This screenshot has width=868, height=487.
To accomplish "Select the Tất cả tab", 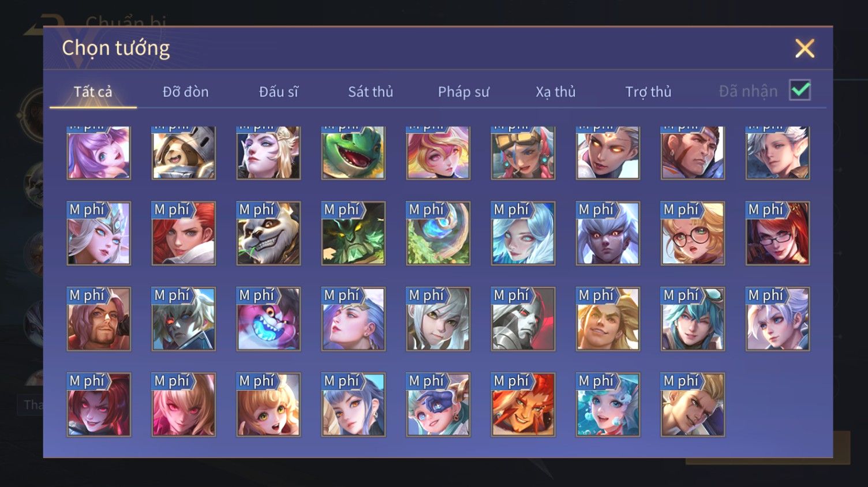I will click(x=93, y=91).
